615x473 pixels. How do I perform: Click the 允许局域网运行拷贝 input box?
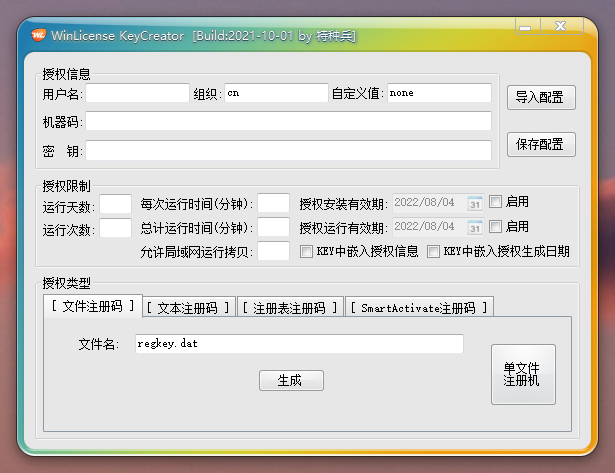[x=273, y=251]
